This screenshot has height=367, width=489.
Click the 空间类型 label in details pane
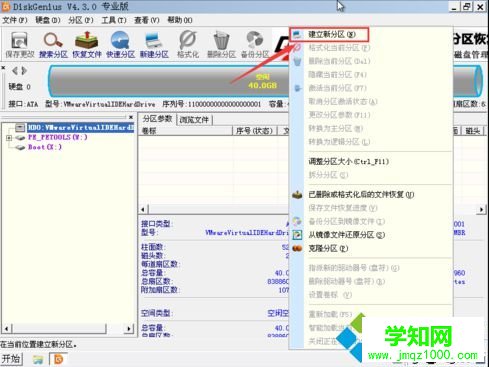pos(157,313)
